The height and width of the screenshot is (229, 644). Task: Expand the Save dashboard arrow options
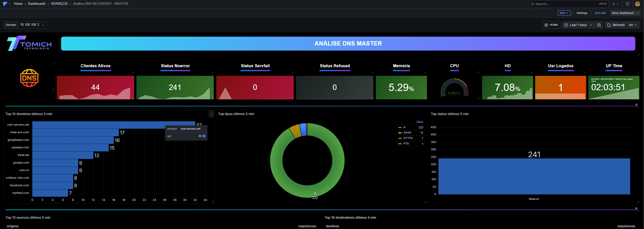point(638,13)
